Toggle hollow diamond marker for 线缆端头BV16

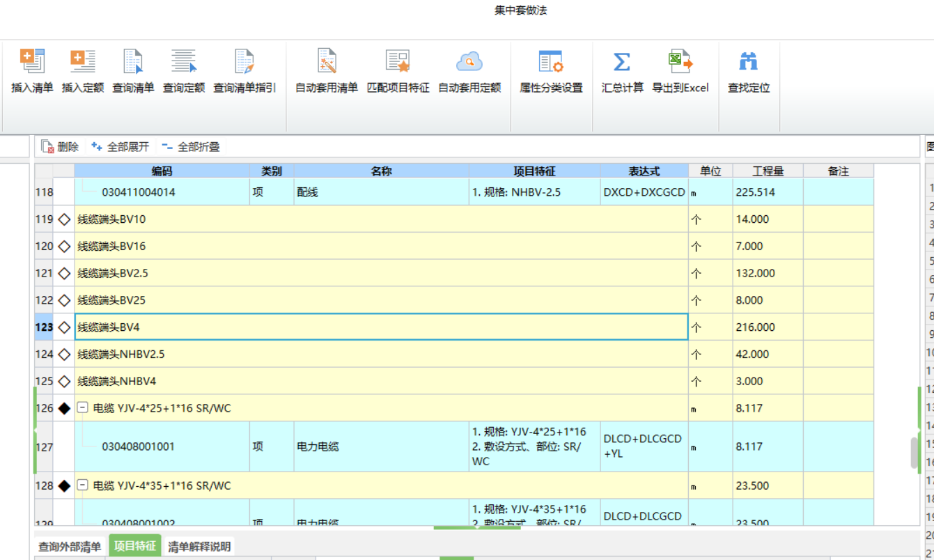64,247
